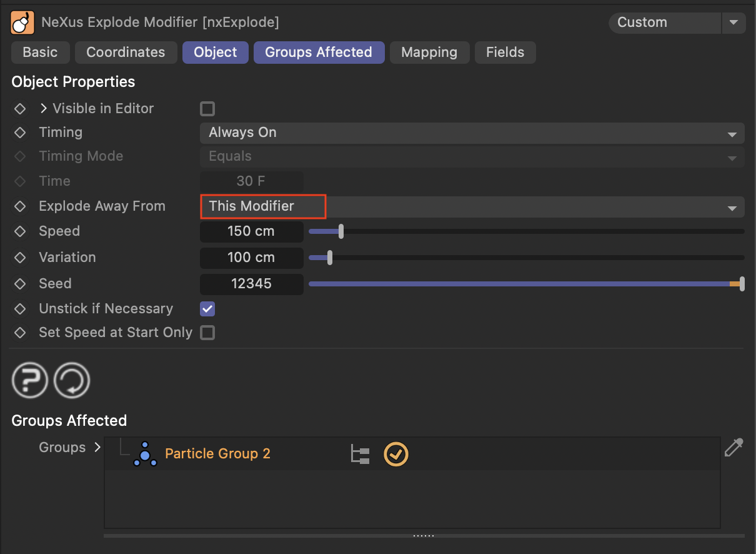Click the keyframe diamond next to Set Speed at Start Only

pos(20,333)
